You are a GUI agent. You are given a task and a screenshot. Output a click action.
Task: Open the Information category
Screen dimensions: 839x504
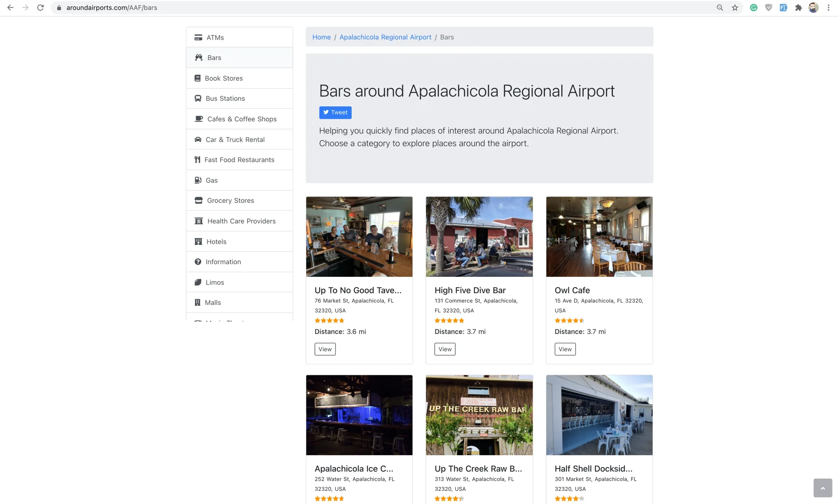[x=239, y=262]
